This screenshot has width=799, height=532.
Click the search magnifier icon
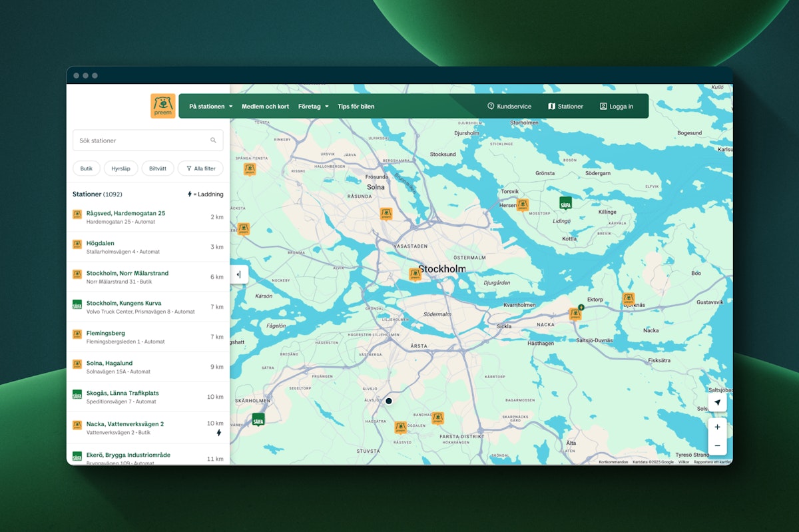(x=213, y=140)
